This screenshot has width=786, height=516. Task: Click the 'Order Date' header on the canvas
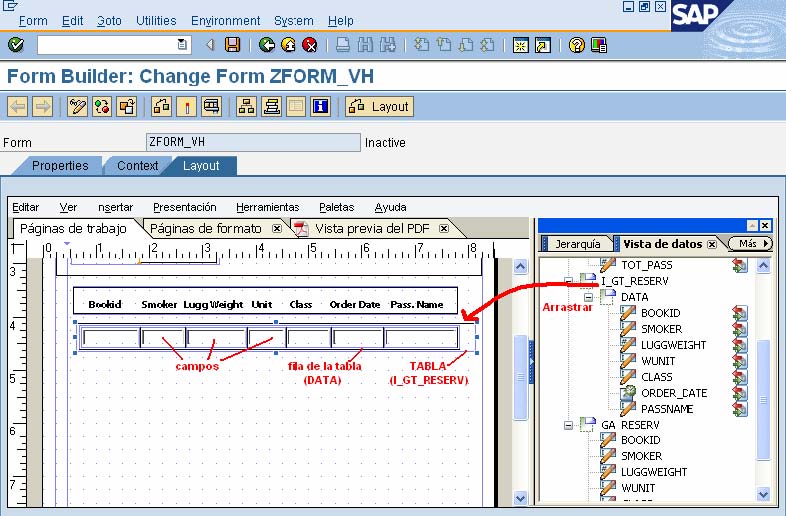pyautogui.click(x=354, y=304)
